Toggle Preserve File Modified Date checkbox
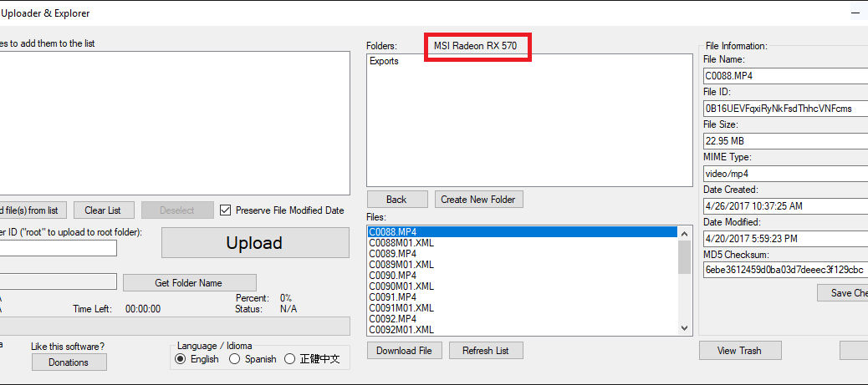This screenshot has width=868, height=385. tap(225, 210)
